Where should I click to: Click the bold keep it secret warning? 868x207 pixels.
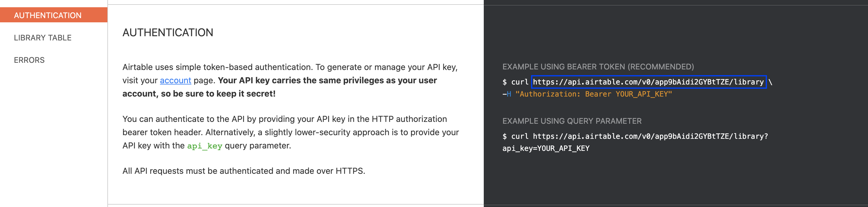[280, 87]
